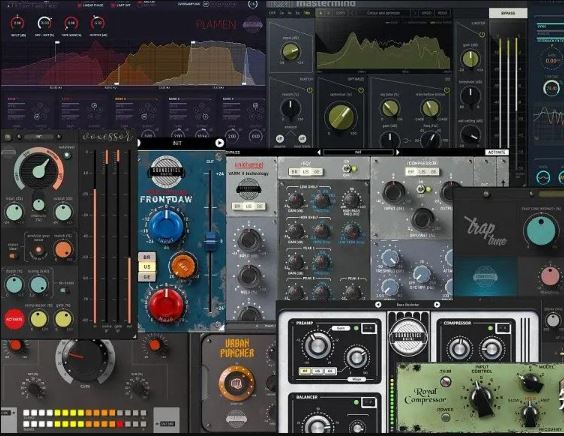The height and width of the screenshot is (436, 564).
Task: Click the EQ model selector BR US GE
Action: (306, 172)
